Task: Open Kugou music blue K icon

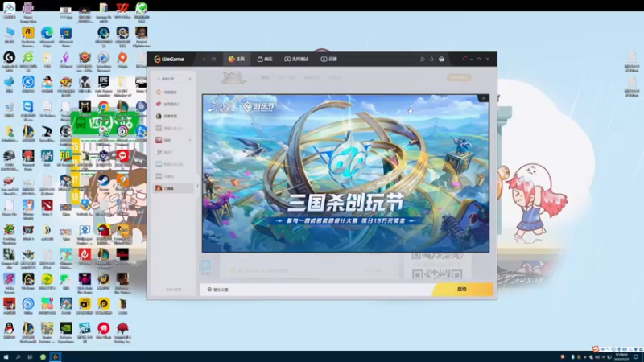Action: point(28,86)
